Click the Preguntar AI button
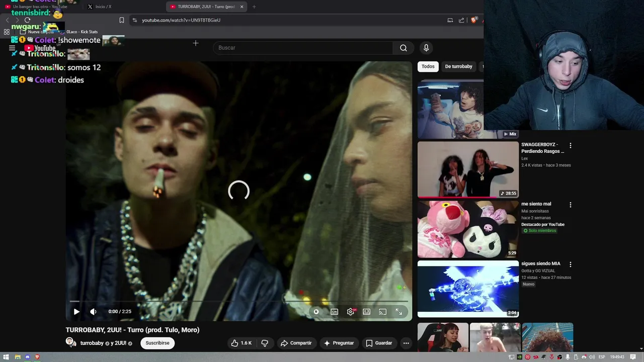The width and height of the screenshot is (644, 362). [339, 343]
